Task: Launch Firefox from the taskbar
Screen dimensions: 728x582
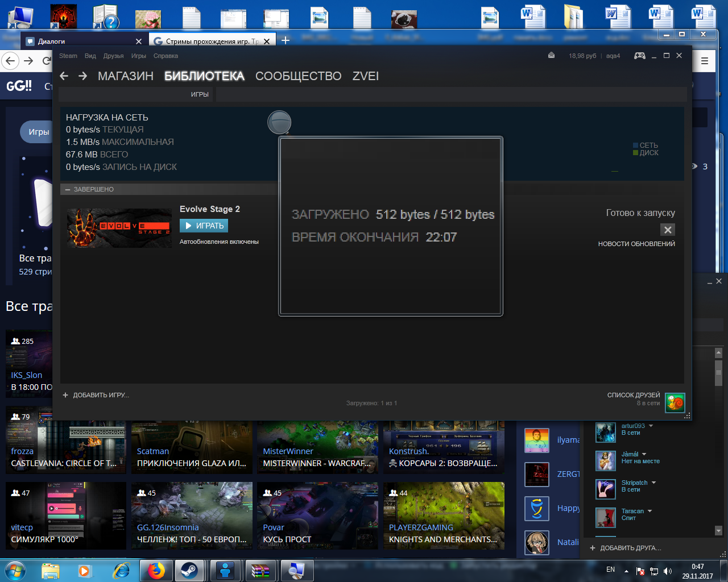Action: [156, 570]
